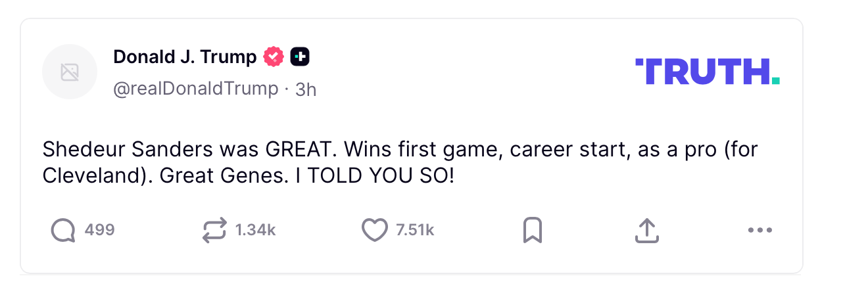Click the word "Cleveland" in the post

coord(85,176)
